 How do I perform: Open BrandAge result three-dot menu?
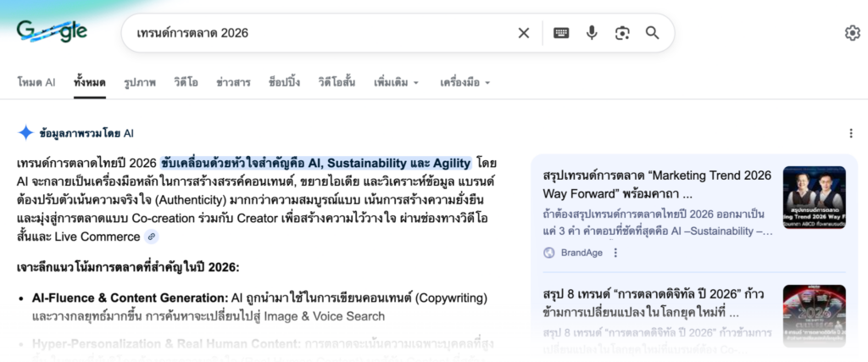click(x=616, y=253)
